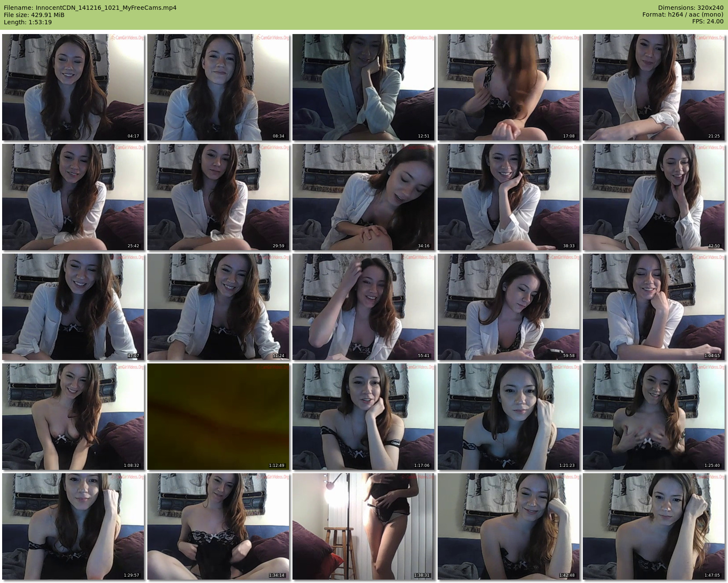Open the thumbnail stamped 04:17

pyautogui.click(x=73, y=87)
